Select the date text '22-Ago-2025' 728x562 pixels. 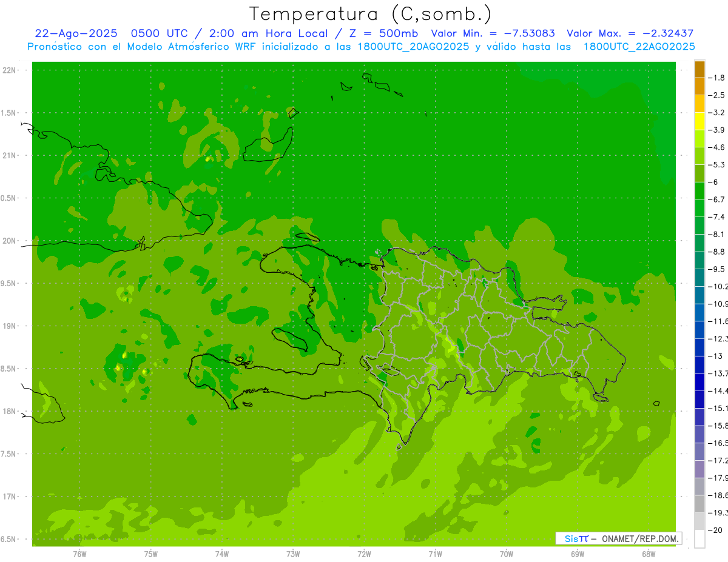pos(76,34)
